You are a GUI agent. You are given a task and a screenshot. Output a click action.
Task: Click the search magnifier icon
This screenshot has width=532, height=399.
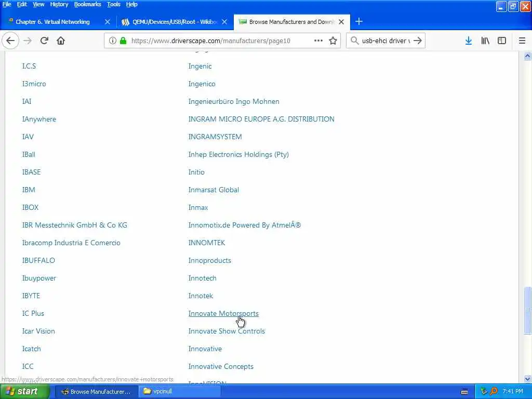pyautogui.click(x=354, y=41)
